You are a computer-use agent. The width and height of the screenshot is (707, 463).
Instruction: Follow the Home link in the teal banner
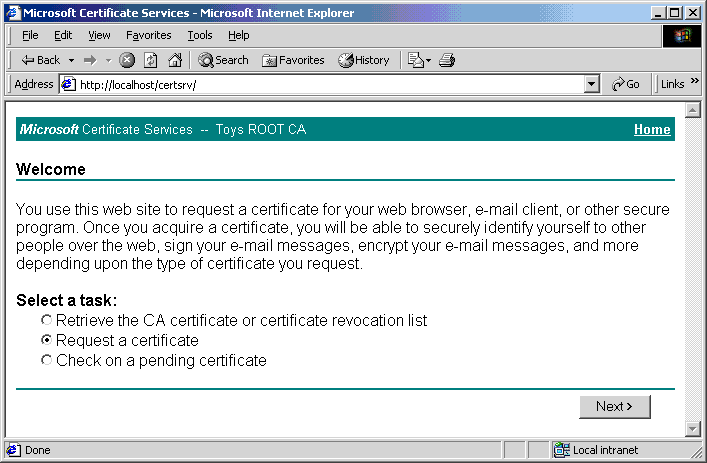click(652, 129)
